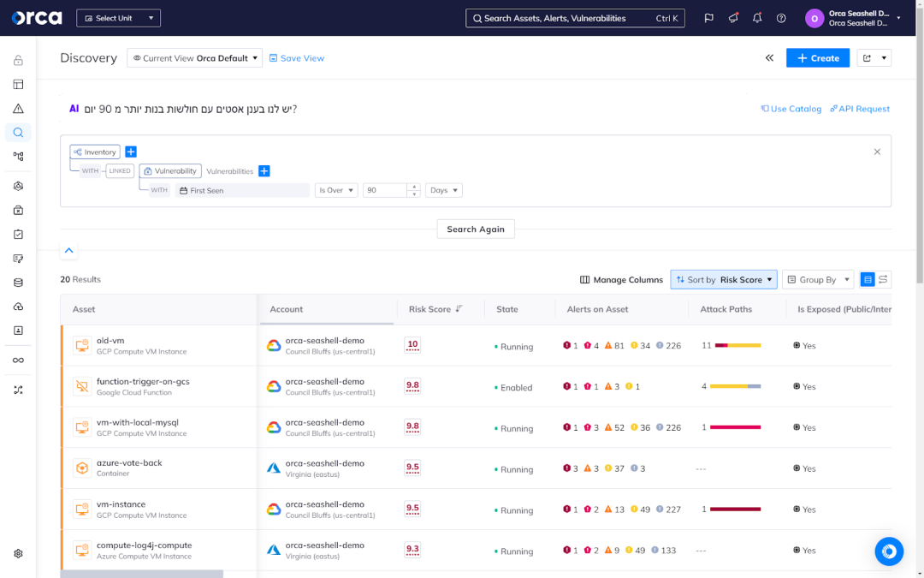Collapse panel with double chevron icon
This screenshot has width=924, height=578.
(x=770, y=58)
